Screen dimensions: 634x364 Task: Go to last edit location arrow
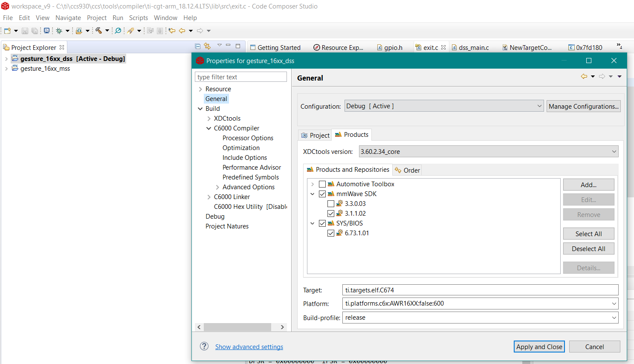click(x=172, y=31)
